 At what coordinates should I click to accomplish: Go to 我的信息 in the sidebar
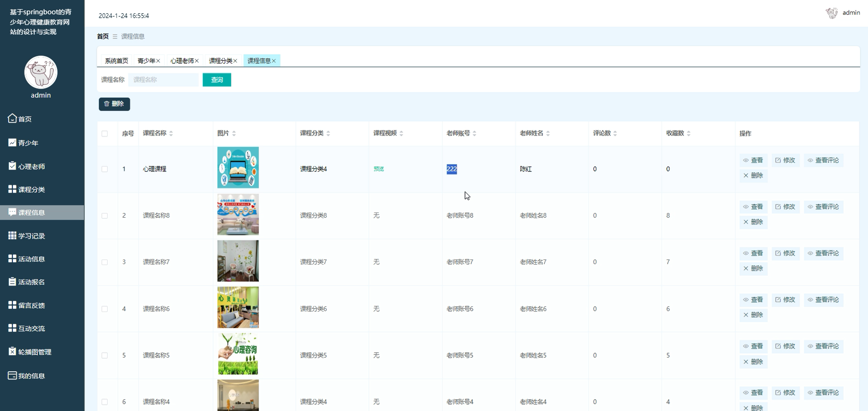42,376
